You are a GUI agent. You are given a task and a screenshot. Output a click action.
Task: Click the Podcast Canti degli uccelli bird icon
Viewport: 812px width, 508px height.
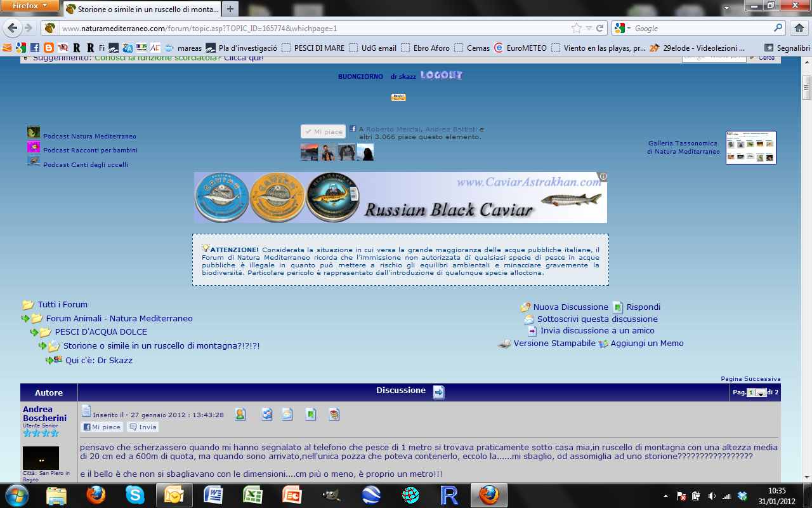click(34, 161)
